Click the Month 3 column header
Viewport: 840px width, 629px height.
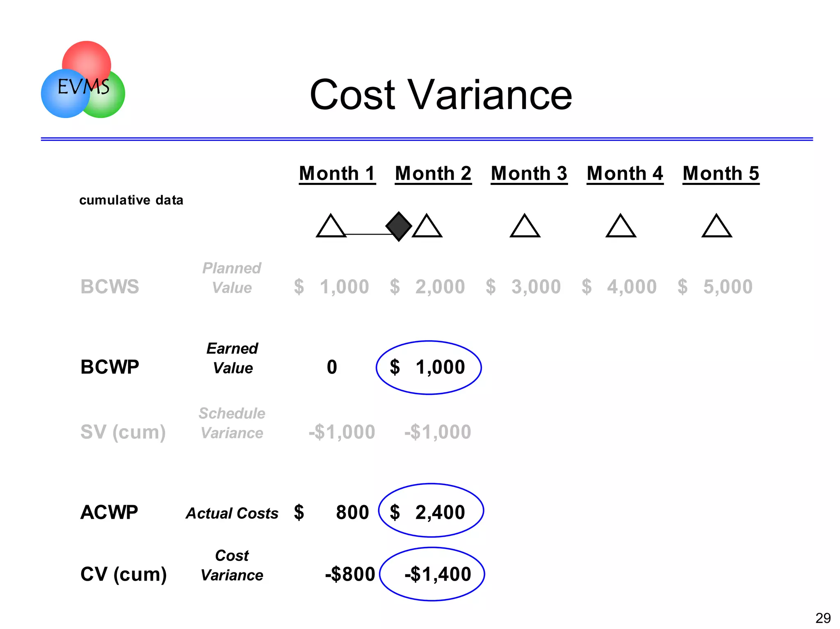click(529, 174)
